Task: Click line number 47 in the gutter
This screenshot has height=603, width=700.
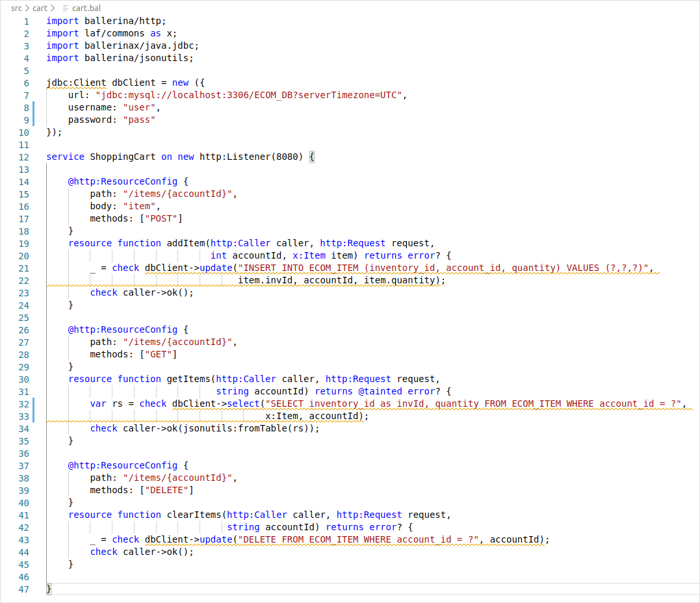Action: click(x=24, y=589)
